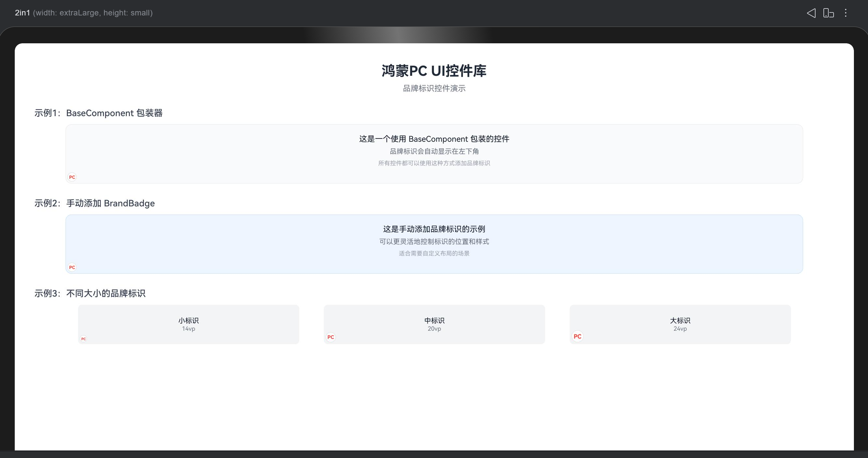
Task: Expand the 示例3 size demo section heading
Action: tap(91, 293)
